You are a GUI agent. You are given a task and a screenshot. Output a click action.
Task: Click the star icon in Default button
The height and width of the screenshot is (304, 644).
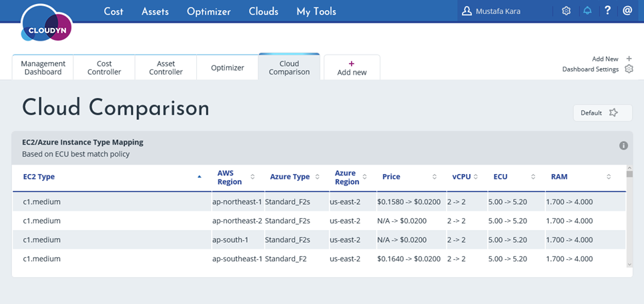(613, 113)
